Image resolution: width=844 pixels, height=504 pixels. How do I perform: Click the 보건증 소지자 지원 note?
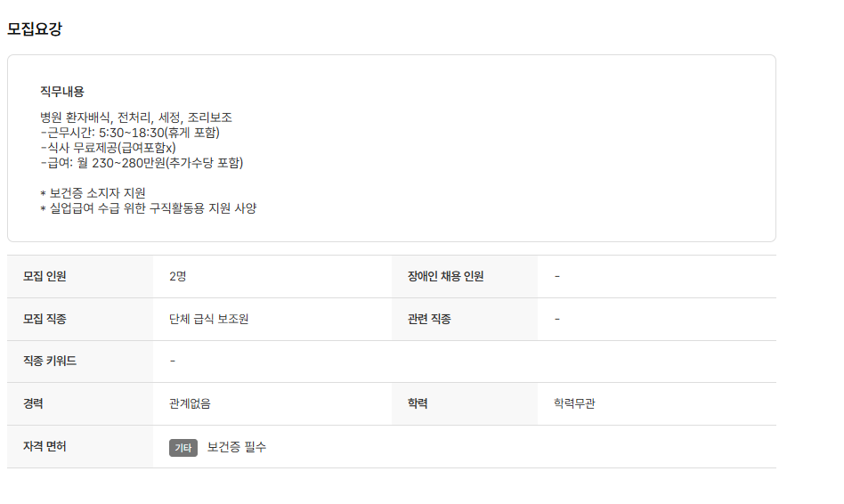pos(93,193)
